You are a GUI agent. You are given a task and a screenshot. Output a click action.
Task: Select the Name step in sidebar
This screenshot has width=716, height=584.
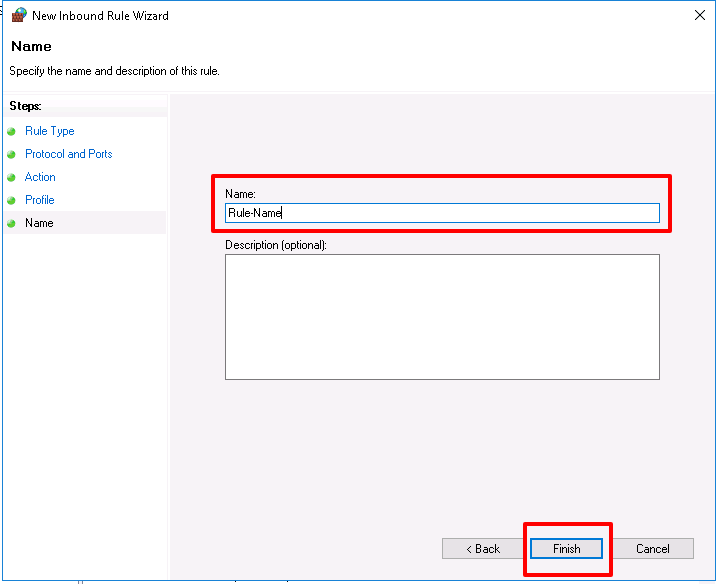(39, 223)
